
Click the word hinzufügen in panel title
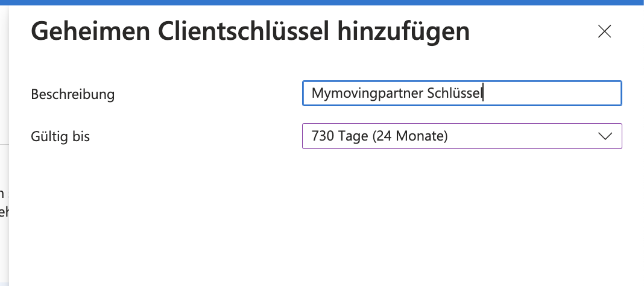point(403,32)
